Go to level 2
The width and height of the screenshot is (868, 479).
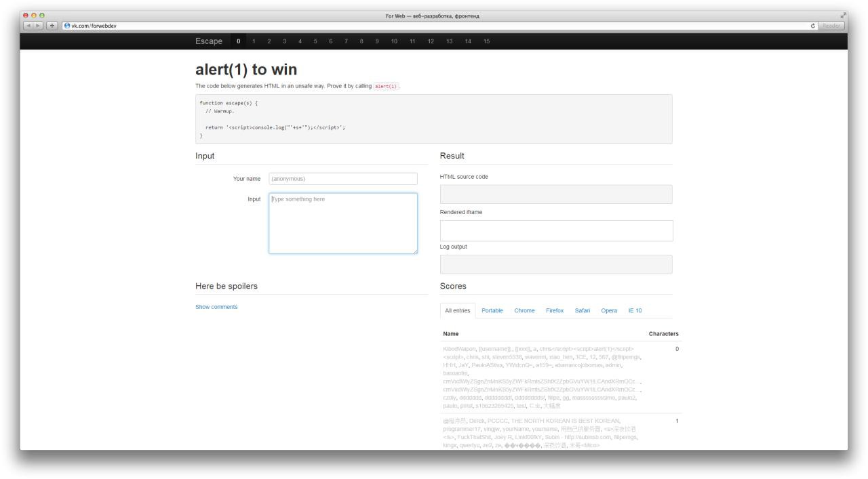pos(269,41)
